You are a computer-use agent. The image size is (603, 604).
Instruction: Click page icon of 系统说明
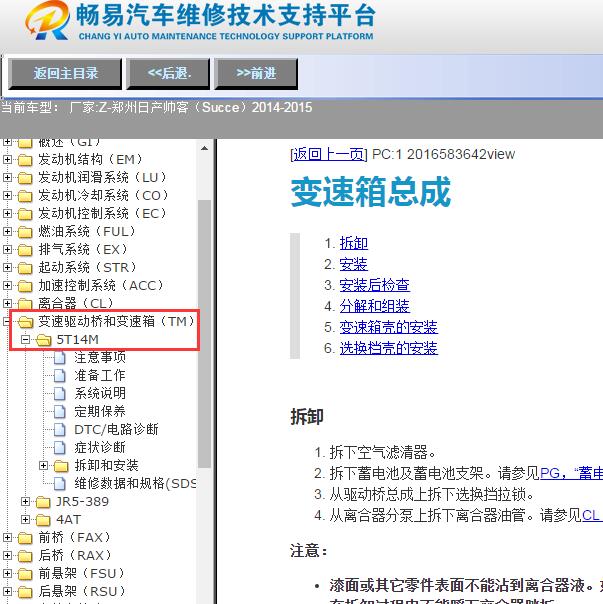click(x=60, y=393)
